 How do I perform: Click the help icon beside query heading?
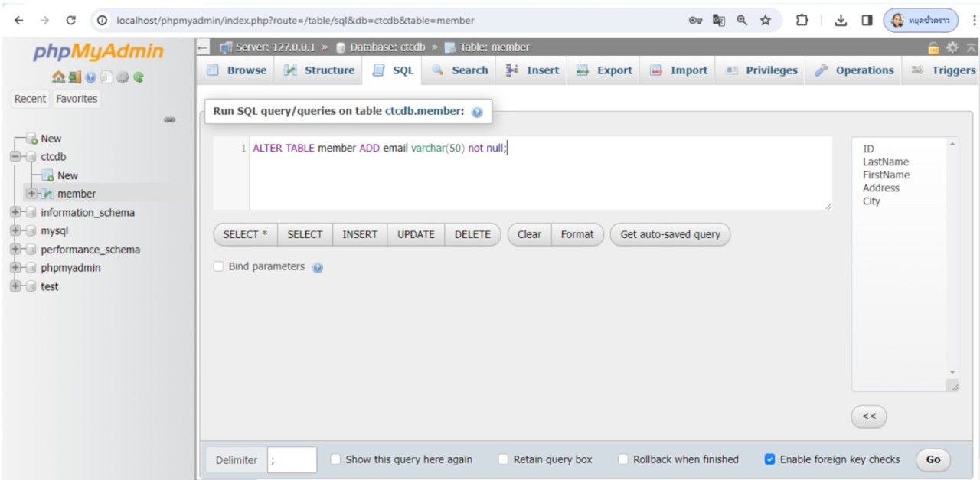click(477, 112)
